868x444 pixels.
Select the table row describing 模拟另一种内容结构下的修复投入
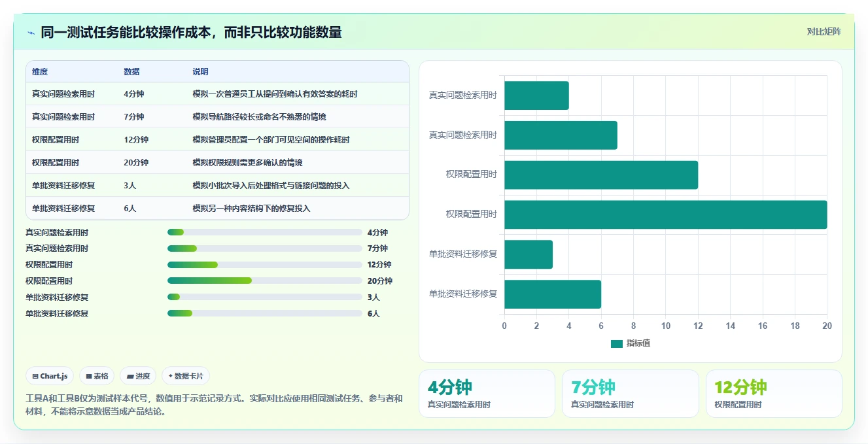217,209
